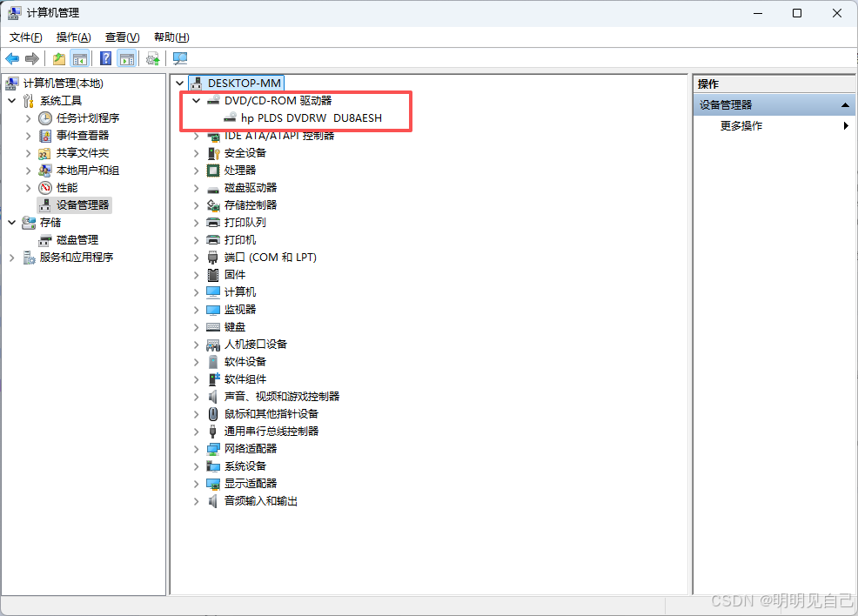Select the DESKTOP-MM computer label
The image size is (858, 616).
[244, 84]
